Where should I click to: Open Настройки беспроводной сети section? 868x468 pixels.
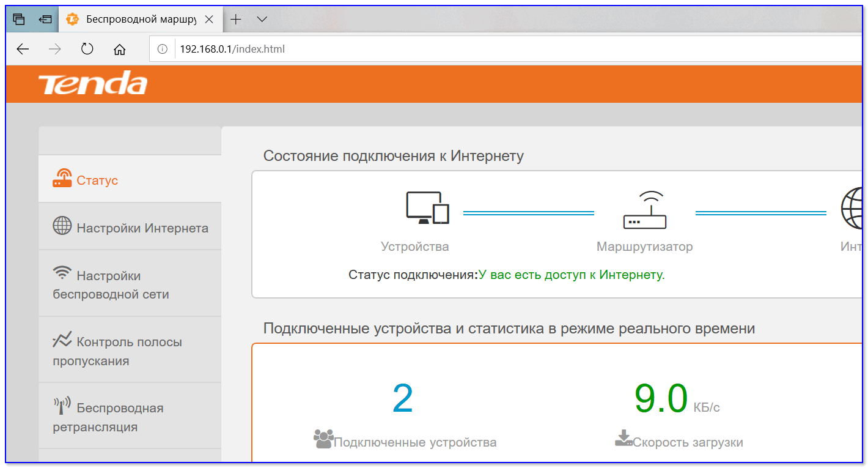point(130,284)
